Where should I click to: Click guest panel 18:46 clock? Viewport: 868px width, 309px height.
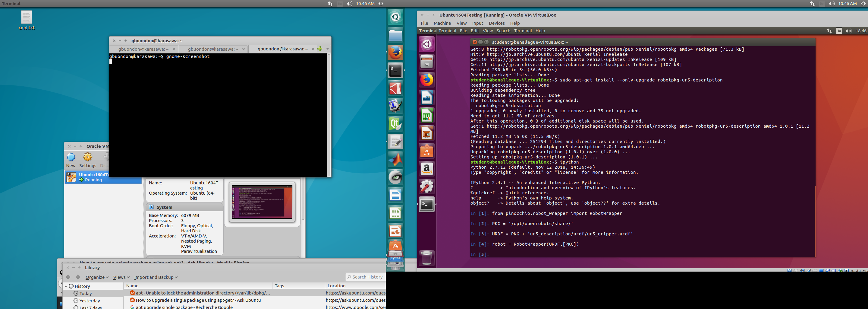tap(861, 31)
